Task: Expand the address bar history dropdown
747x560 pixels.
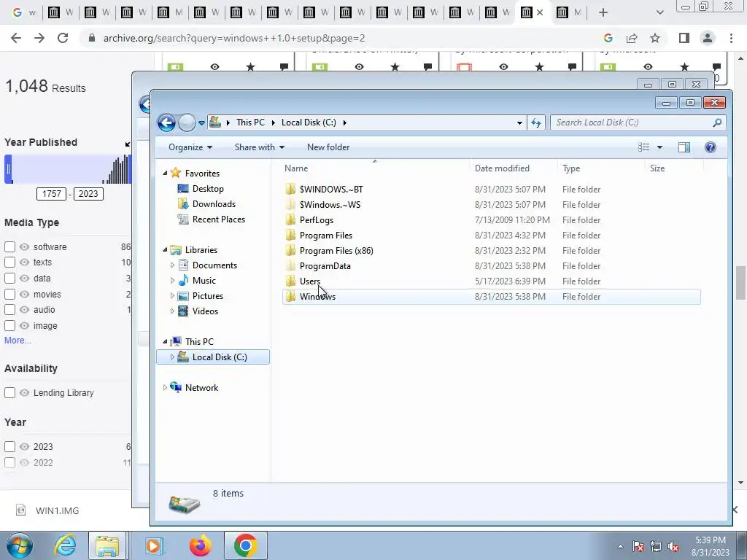Action: click(519, 122)
